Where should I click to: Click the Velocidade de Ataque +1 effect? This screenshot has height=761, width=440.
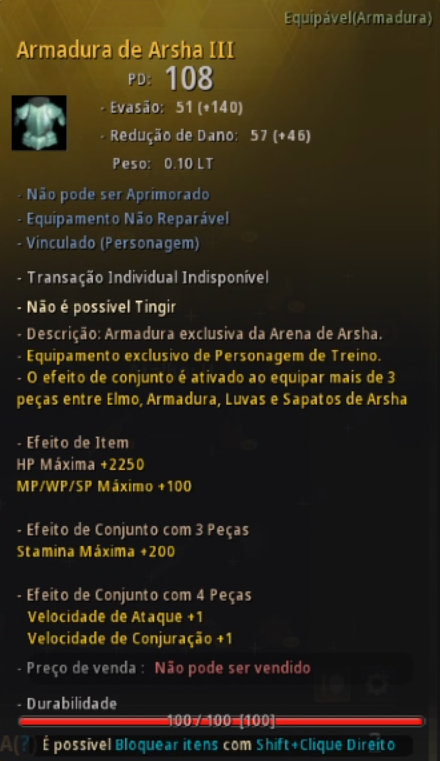tap(115, 617)
